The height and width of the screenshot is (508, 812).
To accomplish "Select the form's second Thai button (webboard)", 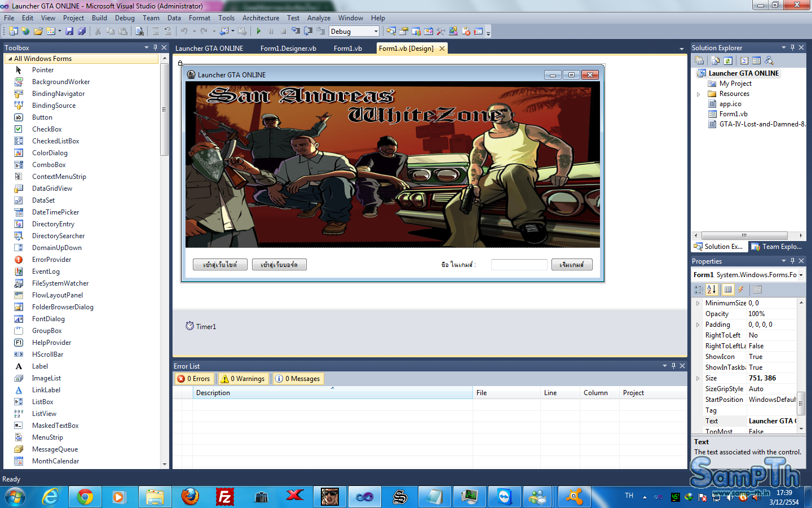I will coord(279,265).
